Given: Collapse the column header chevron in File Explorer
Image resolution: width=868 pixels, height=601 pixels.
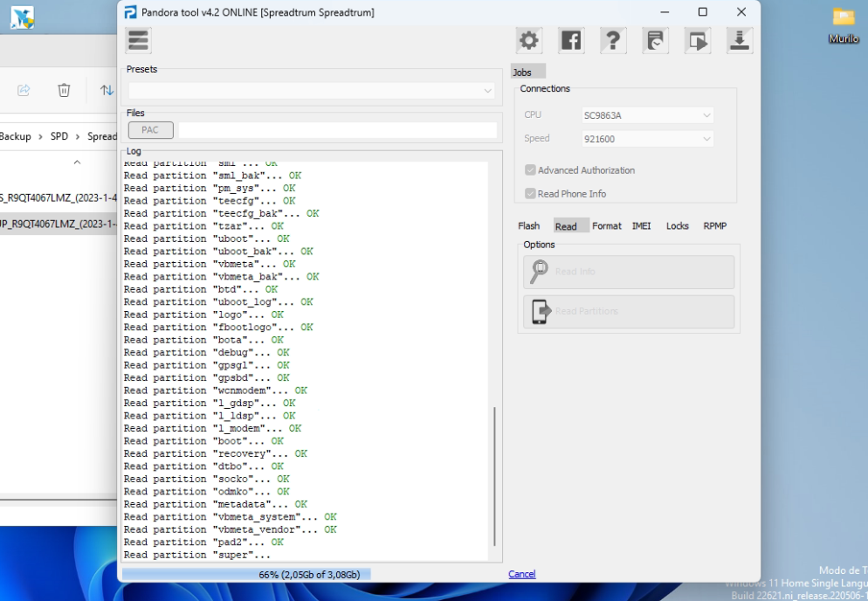Looking at the screenshot, I should 77,162.
